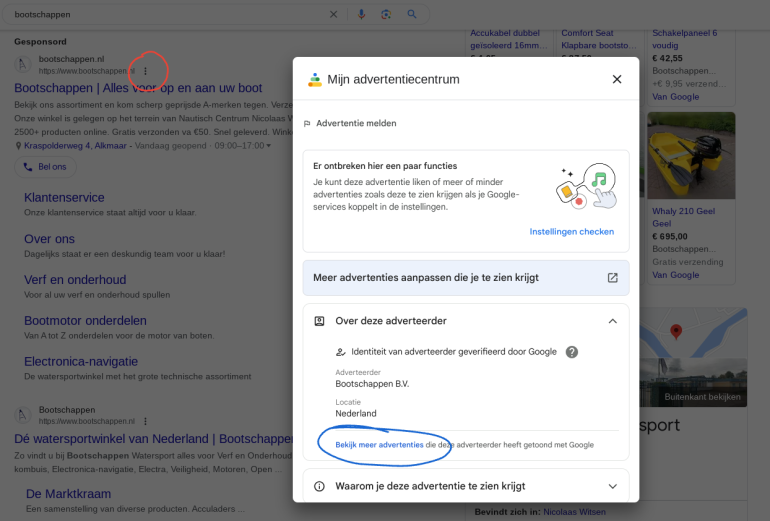This screenshot has height=521, width=770.
Task: Open the Electronica-navigatie sitelink
Action: click(81, 362)
